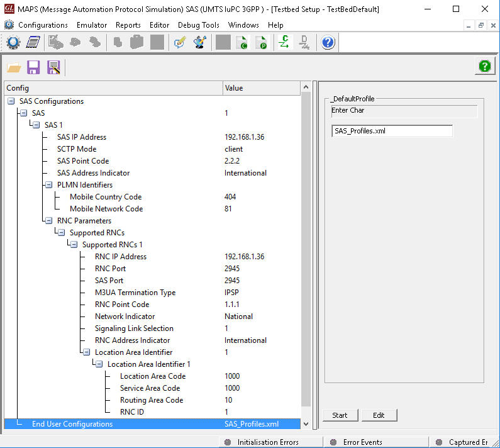This screenshot has height=448, width=500.
Task: Click the green C document toolbar icon
Action: point(242,42)
